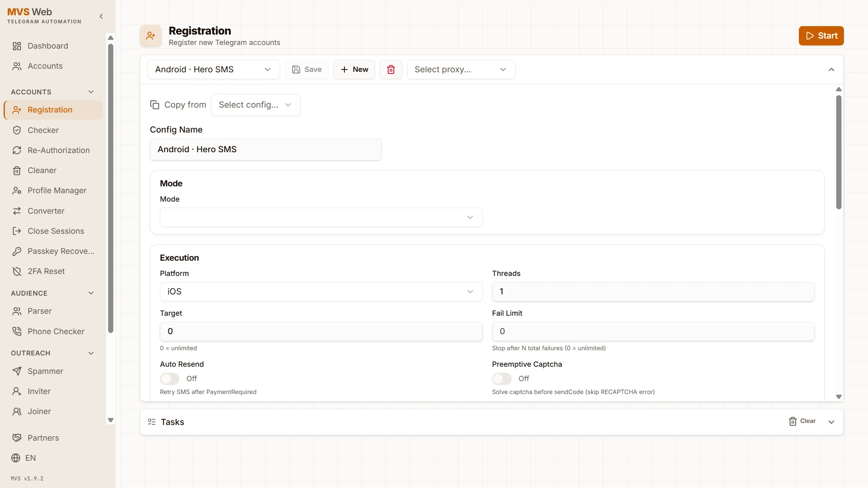Screen dimensions: 868x488
Task: Click the Spammer paper plane icon
Action: tap(17, 371)
